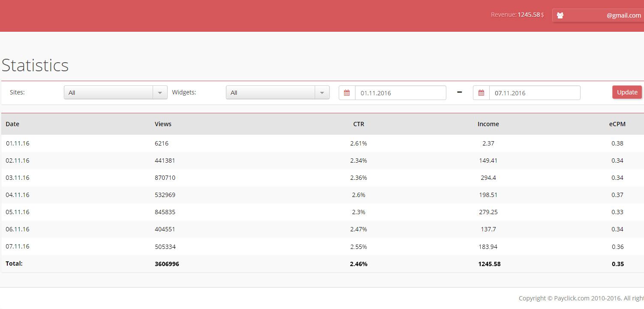Click the Widgets: filter label
Viewport: 644px width, 309px height.
tap(184, 92)
